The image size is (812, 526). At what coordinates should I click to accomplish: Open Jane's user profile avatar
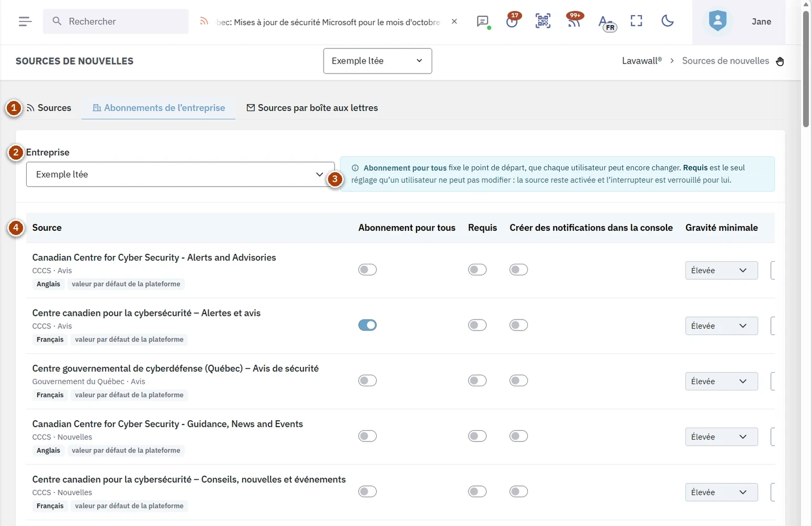(x=717, y=22)
